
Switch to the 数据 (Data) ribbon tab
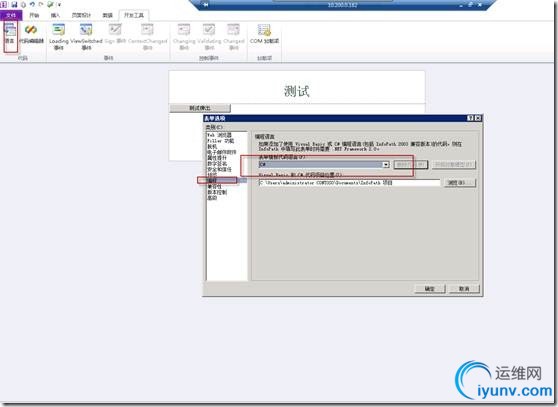(107, 15)
